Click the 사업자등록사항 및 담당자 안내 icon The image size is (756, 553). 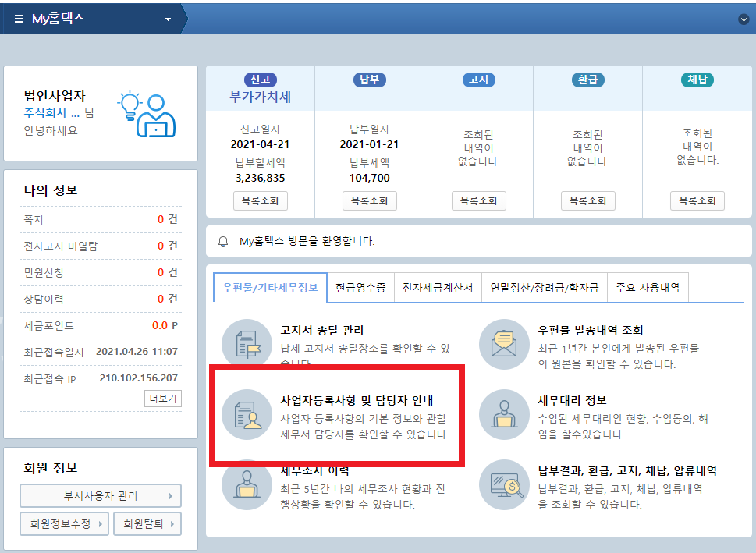(x=247, y=414)
